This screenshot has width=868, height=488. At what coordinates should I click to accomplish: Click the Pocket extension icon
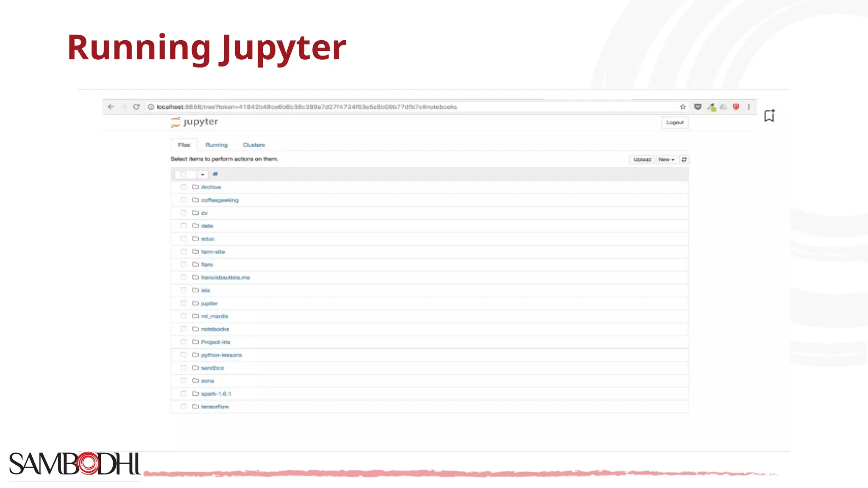click(698, 107)
